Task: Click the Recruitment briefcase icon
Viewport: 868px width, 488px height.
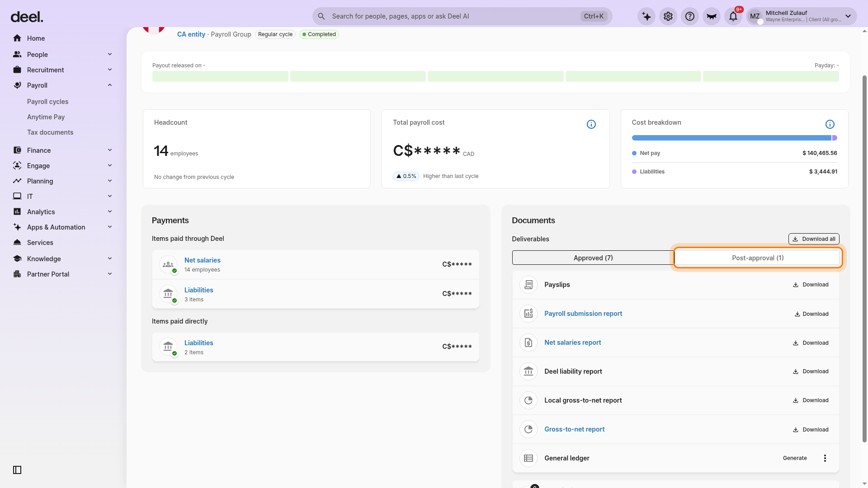Action: (17, 70)
